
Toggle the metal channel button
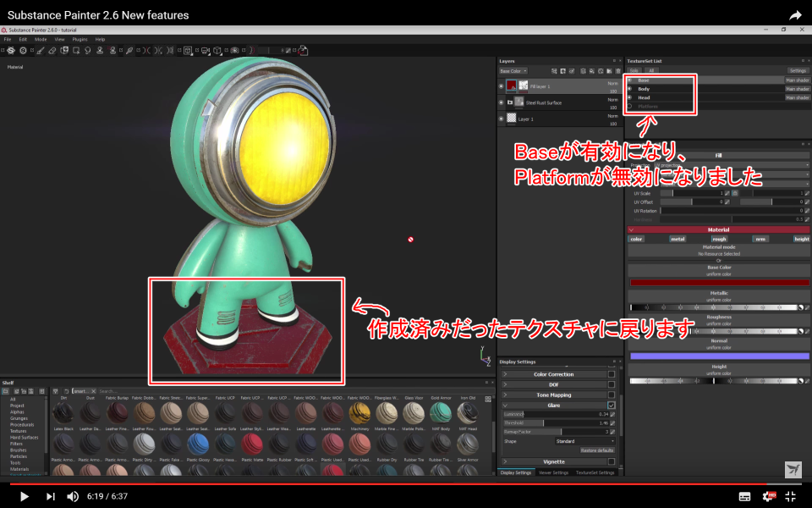pyautogui.click(x=678, y=239)
